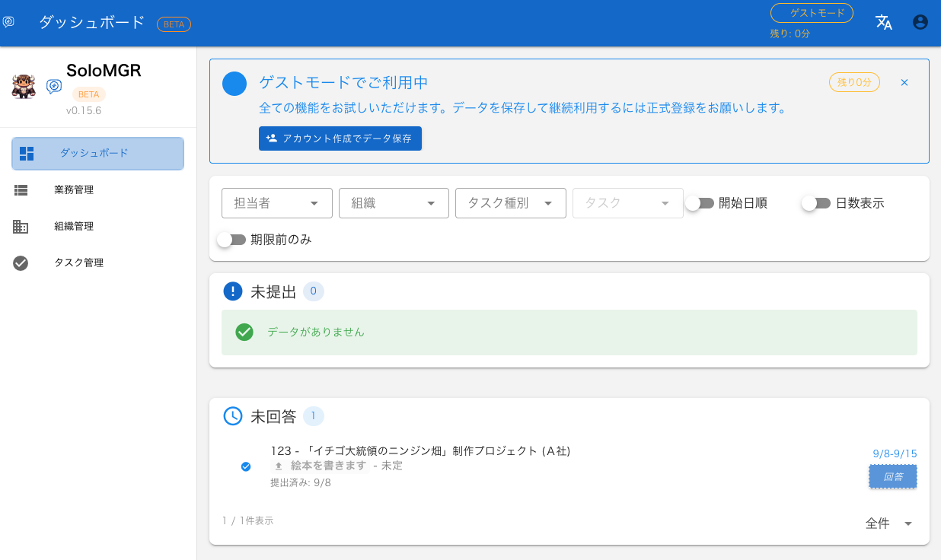Click the clock icon beside 未回答
The height and width of the screenshot is (560, 941).
pos(232,416)
